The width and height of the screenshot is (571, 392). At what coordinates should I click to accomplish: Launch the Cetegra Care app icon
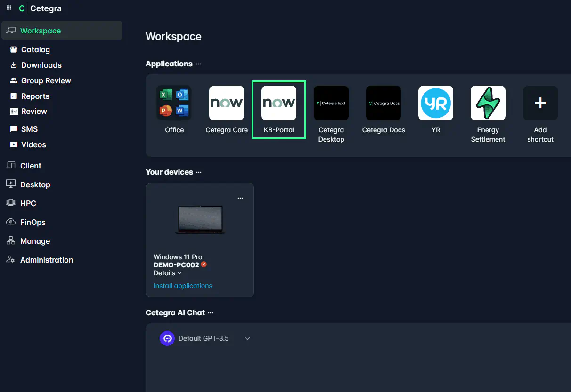227,103
